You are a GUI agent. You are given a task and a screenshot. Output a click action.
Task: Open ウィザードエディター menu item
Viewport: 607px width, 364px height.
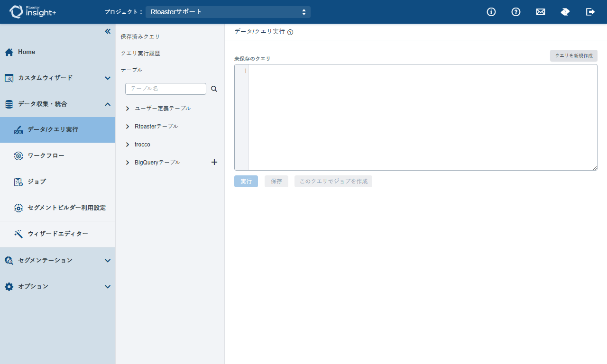pyautogui.click(x=57, y=234)
